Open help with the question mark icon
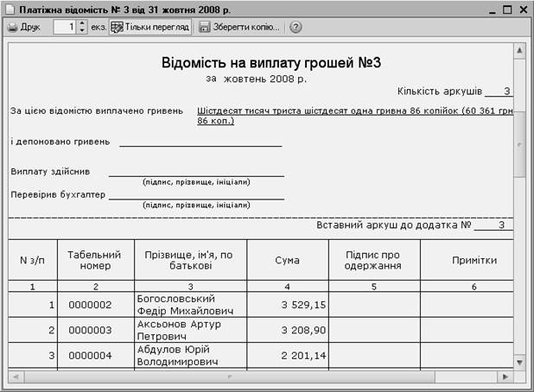 (x=296, y=28)
